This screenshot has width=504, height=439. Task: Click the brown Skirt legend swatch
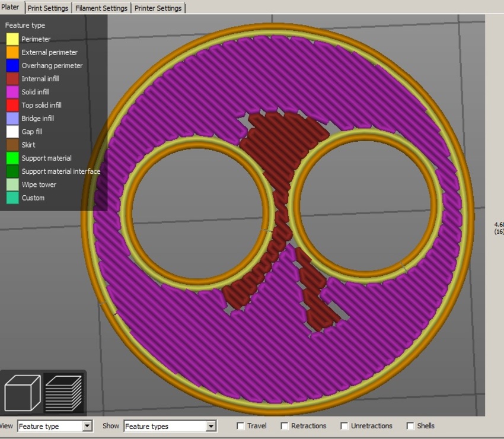(12, 145)
